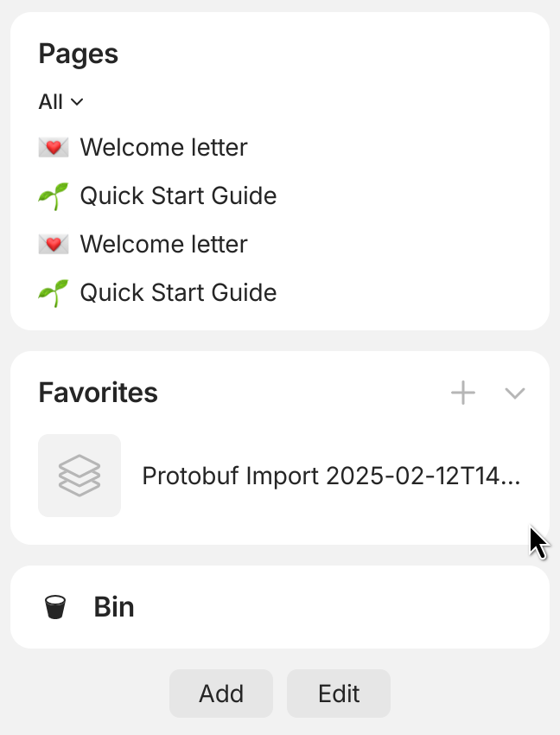Click the seedling icon of the last Quick Start Guide

coord(54,293)
